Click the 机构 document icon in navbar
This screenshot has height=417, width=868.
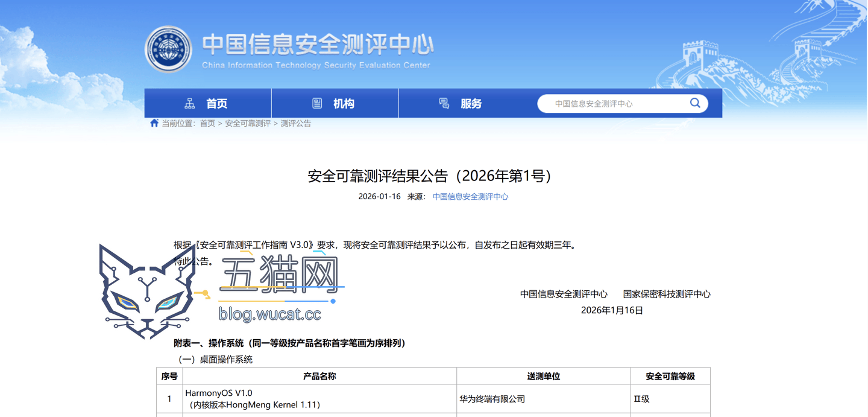point(317,104)
